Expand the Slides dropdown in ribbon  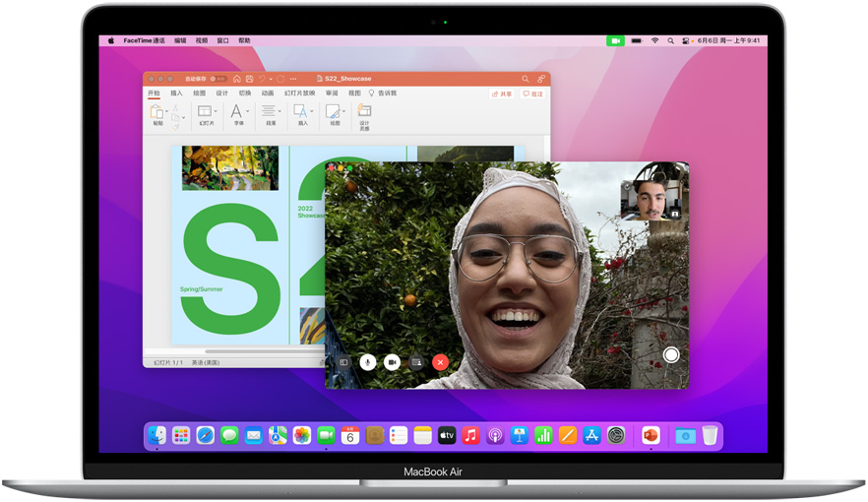[217, 111]
